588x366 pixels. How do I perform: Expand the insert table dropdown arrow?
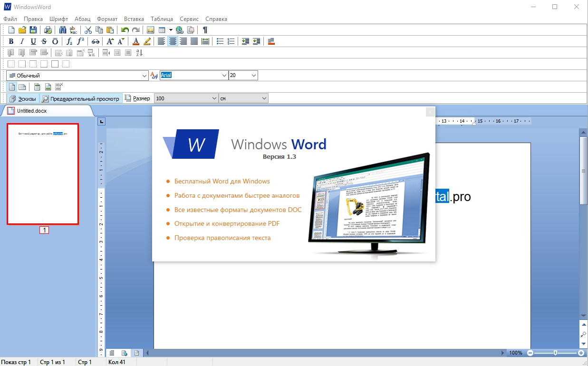[x=171, y=30]
